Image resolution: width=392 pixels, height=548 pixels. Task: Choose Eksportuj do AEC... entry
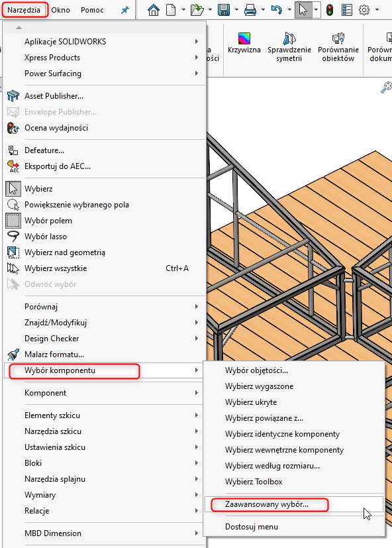[104, 166]
